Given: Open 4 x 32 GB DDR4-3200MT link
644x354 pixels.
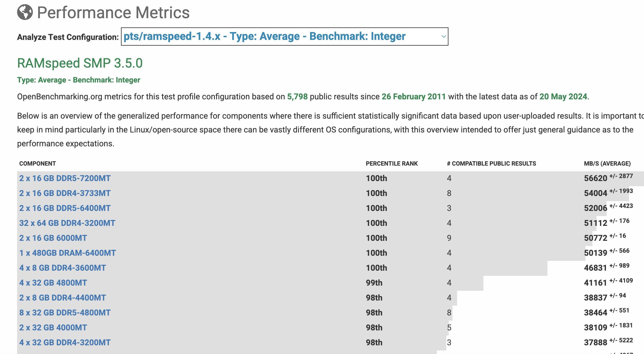Looking at the screenshot, I should 65,343.
